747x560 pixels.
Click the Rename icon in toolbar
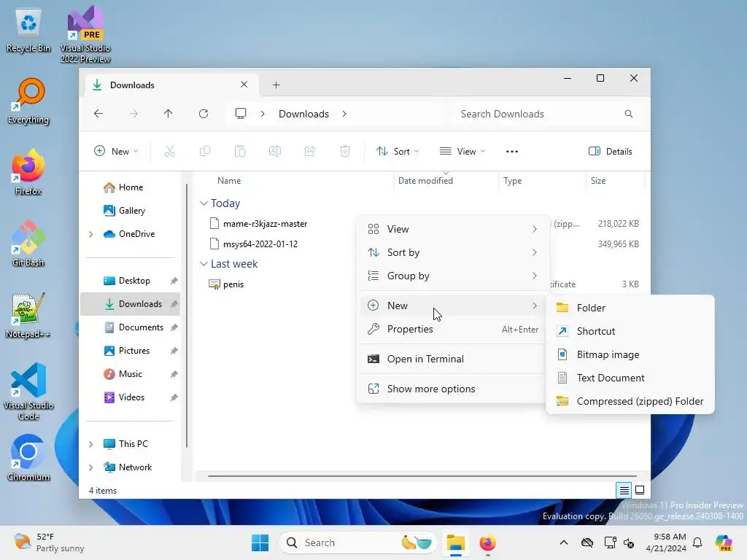(x=275, y=152)
